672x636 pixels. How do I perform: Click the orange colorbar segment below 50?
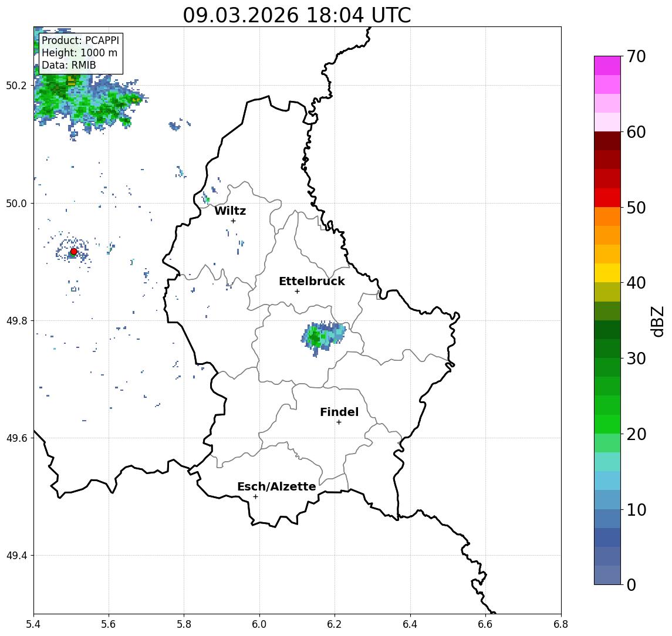point(607,216)
